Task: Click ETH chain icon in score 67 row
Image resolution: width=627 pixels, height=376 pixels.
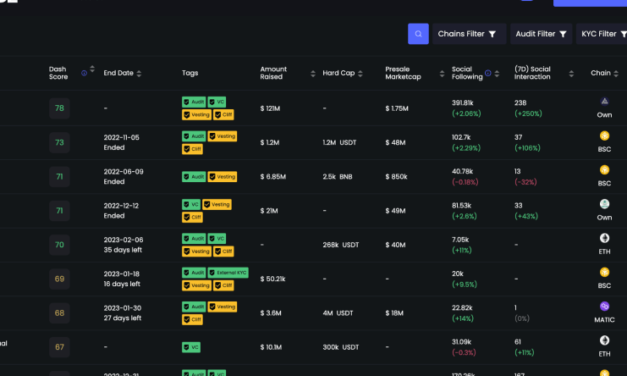Action: (x=605, y=340)
